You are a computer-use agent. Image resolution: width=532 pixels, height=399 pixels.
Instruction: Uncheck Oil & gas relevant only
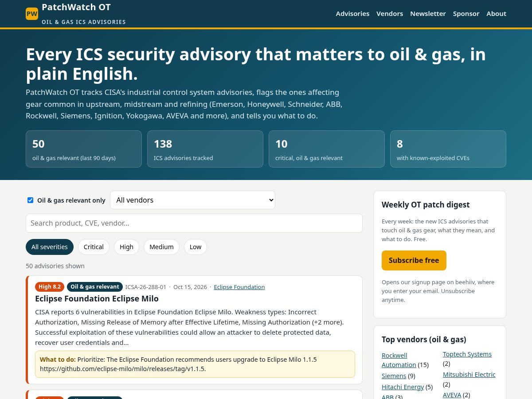pos(31,200)
